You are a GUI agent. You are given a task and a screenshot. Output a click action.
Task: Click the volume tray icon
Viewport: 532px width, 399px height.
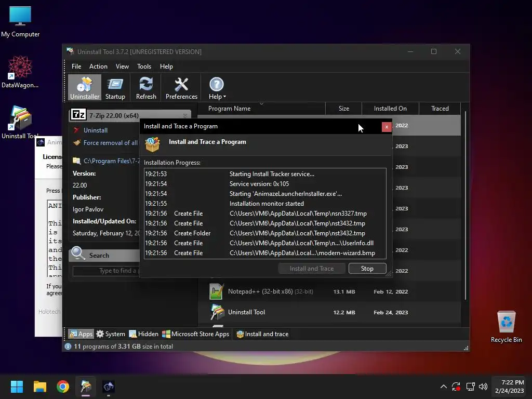pos(483,387)
